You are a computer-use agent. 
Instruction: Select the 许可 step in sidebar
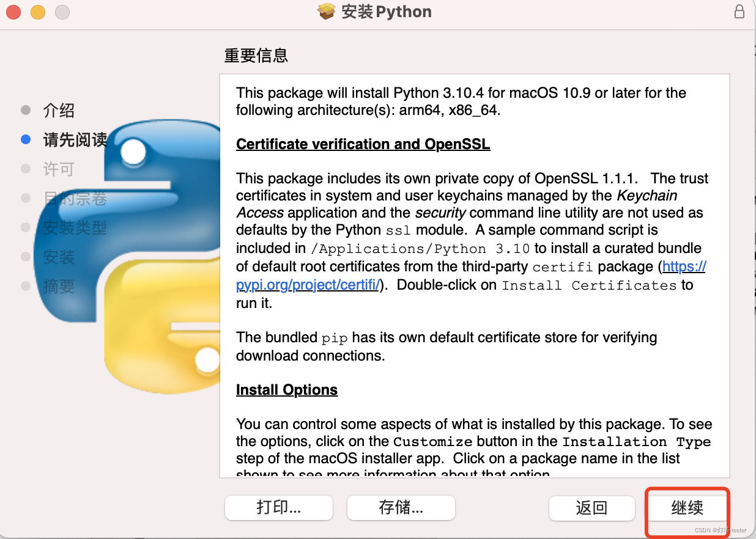pos(59,169)
